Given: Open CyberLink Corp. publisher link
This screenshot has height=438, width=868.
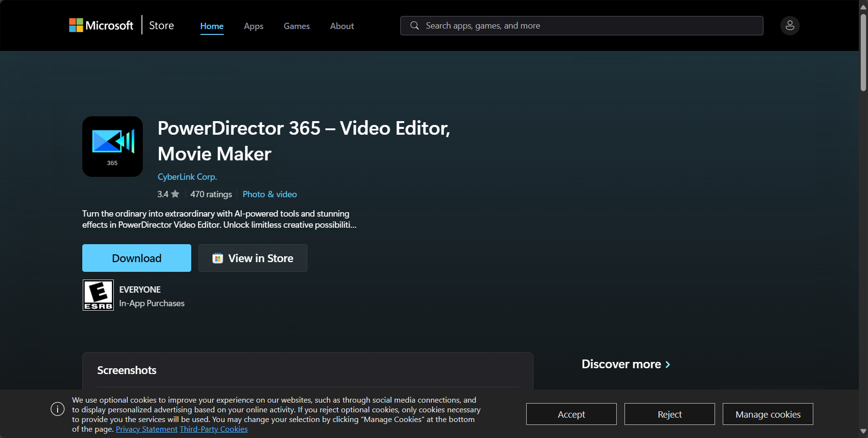Looking at the screenshot, I should [x=187, y=177].
